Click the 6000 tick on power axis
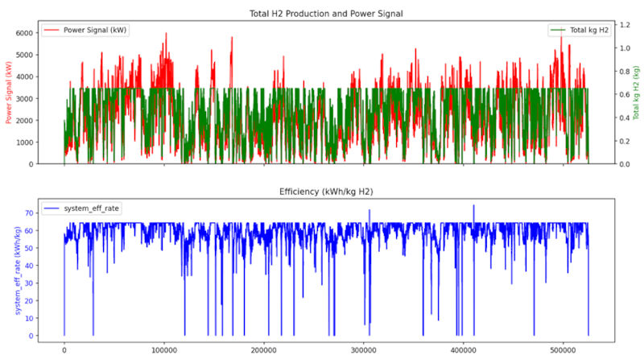Viewport: 644px width, 363px height. 24,33
